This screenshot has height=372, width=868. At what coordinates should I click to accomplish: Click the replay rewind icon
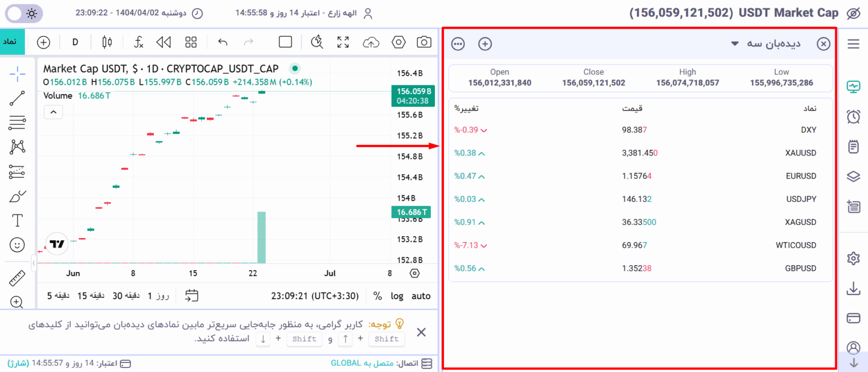pyautogui.click(x=163, y=42)
